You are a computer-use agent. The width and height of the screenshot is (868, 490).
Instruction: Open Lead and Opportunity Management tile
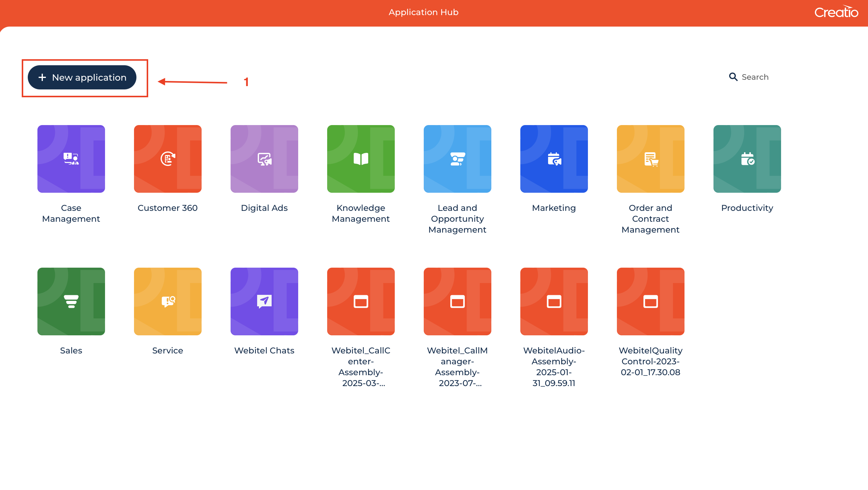coord(458,159)
